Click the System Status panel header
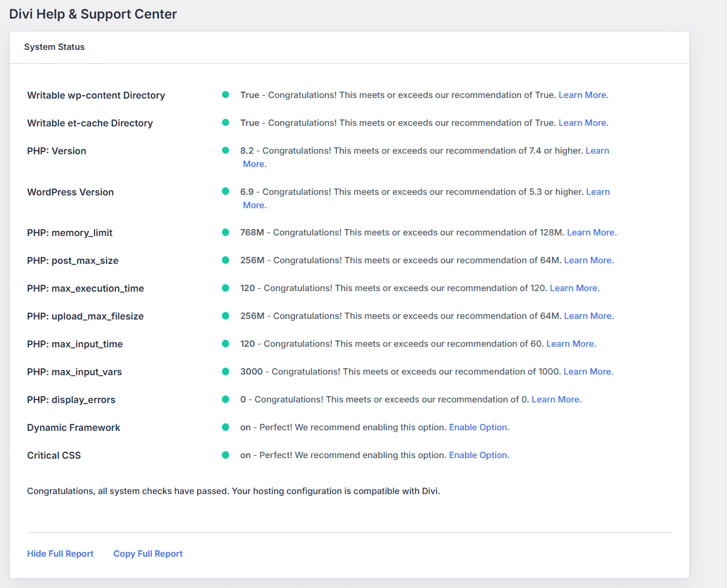Screen dimensions: 727x588 (x=54, y=47)
